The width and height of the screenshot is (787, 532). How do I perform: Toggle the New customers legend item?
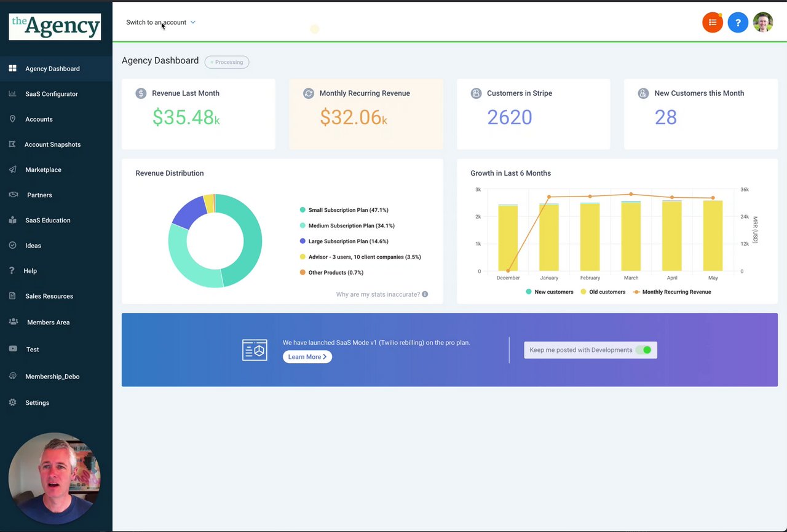click(550, 292)
